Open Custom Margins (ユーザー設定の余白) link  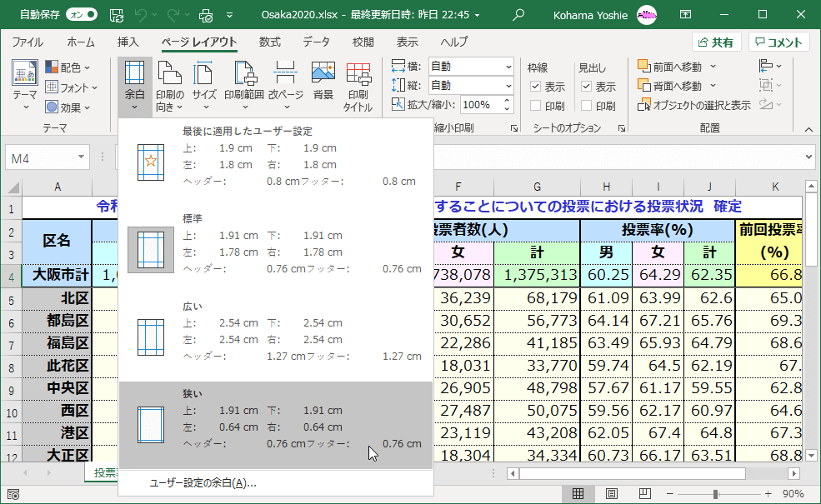click(203, 482)
